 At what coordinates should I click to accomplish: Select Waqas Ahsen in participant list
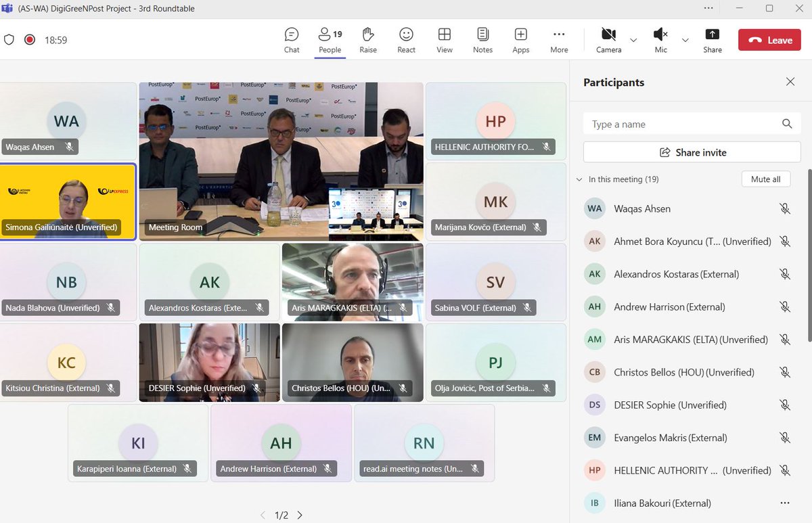(x=688, y=208)
